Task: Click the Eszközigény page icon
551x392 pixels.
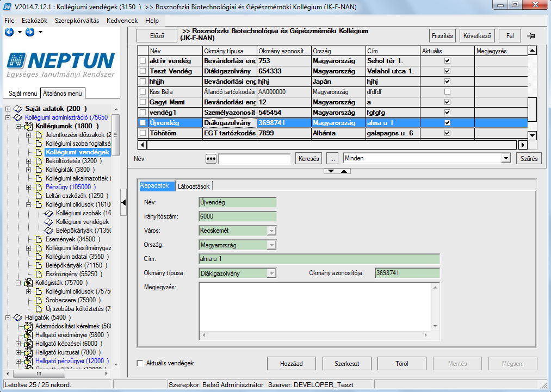Action: [x=39, y=275]
